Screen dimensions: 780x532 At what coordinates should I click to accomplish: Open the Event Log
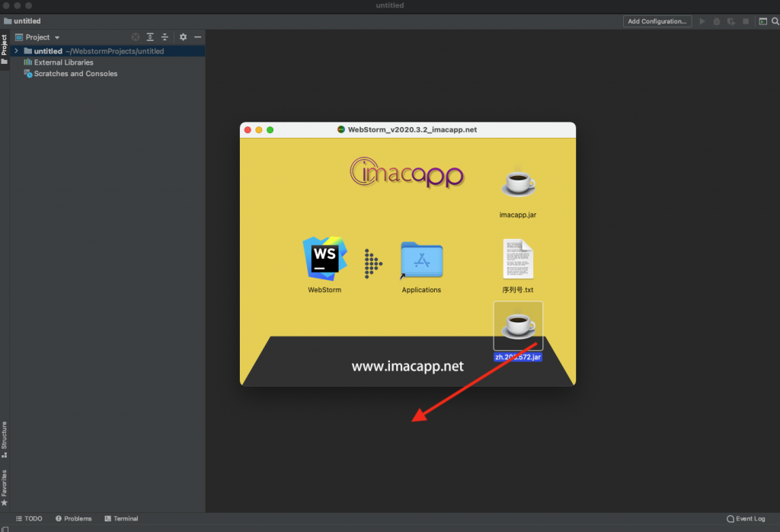pyautogui.click(x=746, y=518)
